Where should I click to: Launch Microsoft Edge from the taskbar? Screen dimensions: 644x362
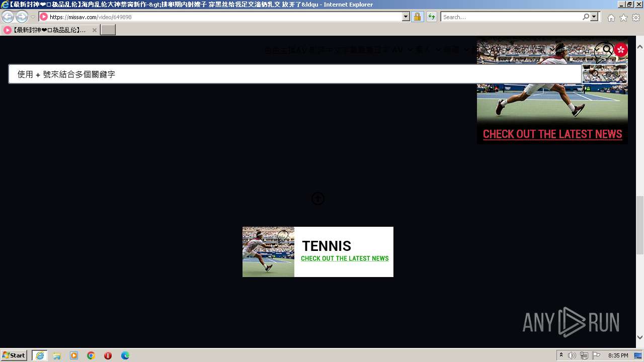tap(125, 355)
